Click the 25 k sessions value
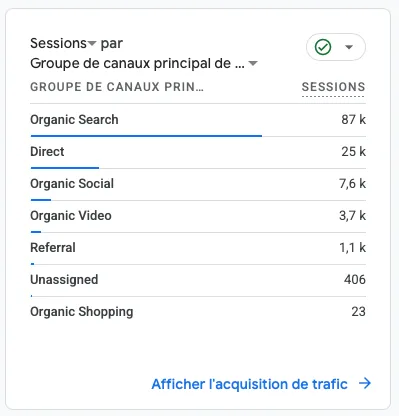Viewport: 399px width, 416px height. tap(353, 152)
